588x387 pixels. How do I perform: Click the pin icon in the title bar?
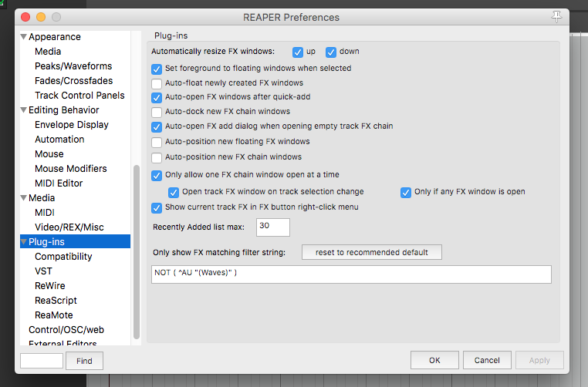click(x=557, y=16)
